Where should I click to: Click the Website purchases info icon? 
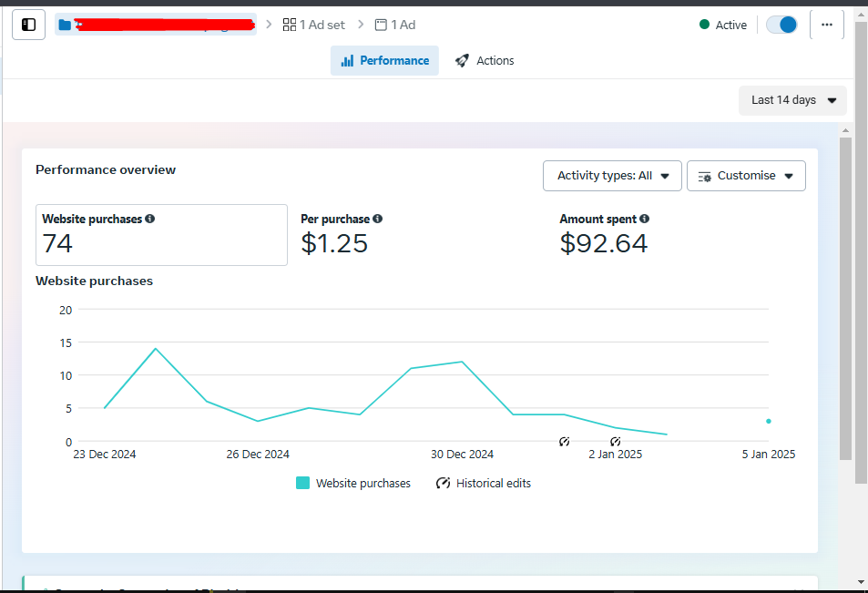pyautogui.click(x=149, y=219)
